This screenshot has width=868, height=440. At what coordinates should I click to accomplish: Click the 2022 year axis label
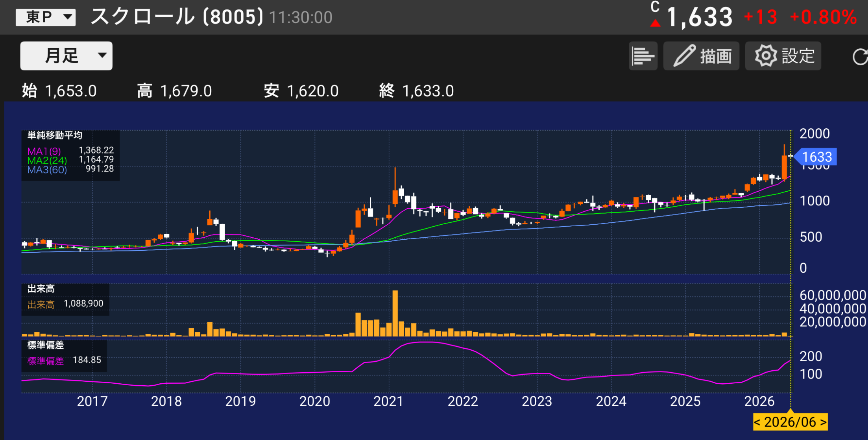pyautogui.click(x=463, y=401)
